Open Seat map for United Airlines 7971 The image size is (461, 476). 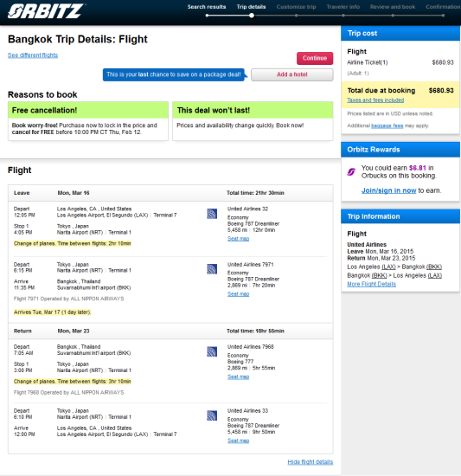click(x=239, y=294)
